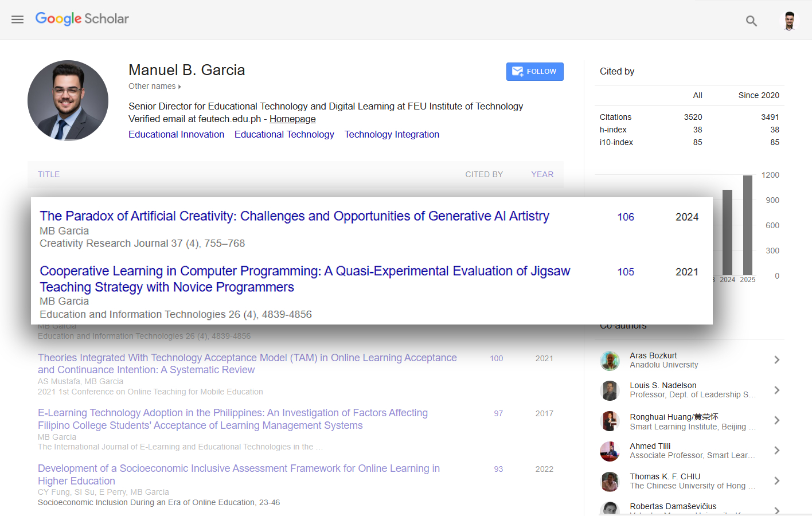Sort articles by the CITED BY column

484,174
